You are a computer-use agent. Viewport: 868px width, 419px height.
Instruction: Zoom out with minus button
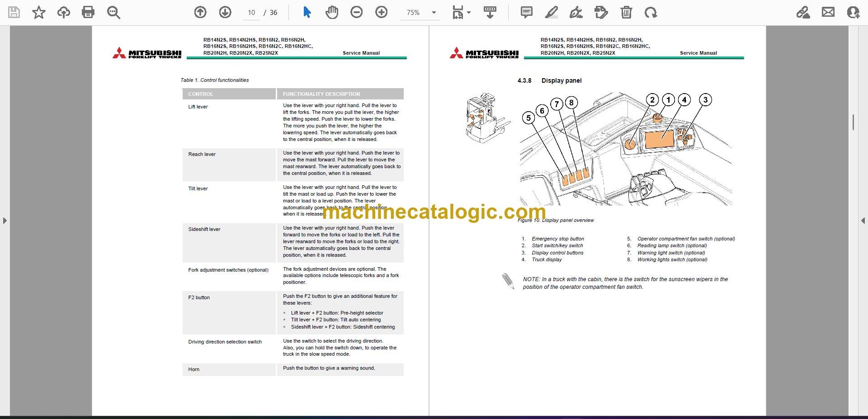[357, 12]
